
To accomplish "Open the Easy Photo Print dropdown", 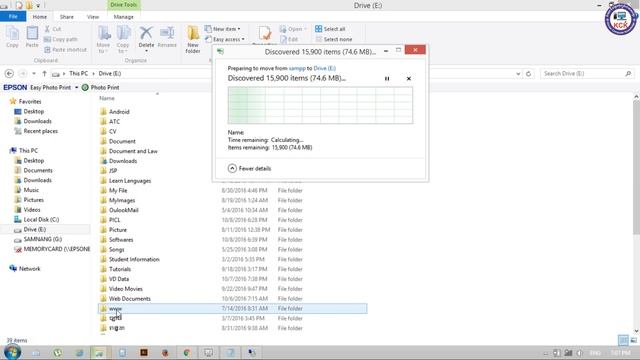I will click(76, 87).
